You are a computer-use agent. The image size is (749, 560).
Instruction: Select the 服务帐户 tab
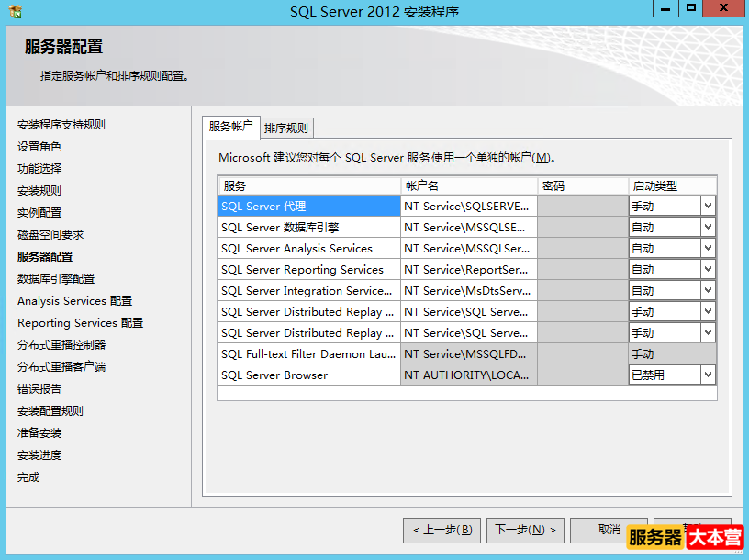click(230, 127)
